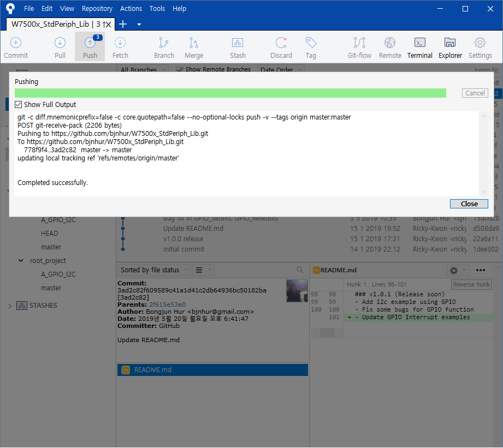Click the README.md file status icon
503x448 pixels.
pyautogui.click(x=126, y=370)
